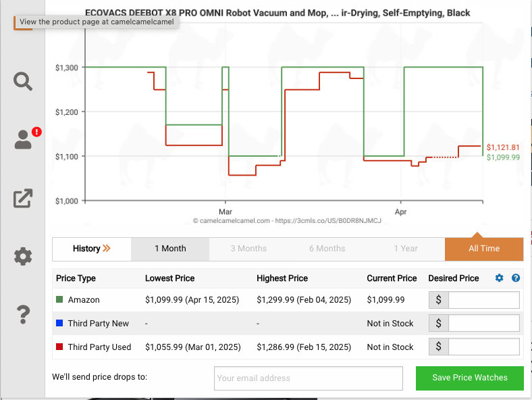532x400 pixels.
Task: Click the email address input field
Action: [x=308, y=378]
